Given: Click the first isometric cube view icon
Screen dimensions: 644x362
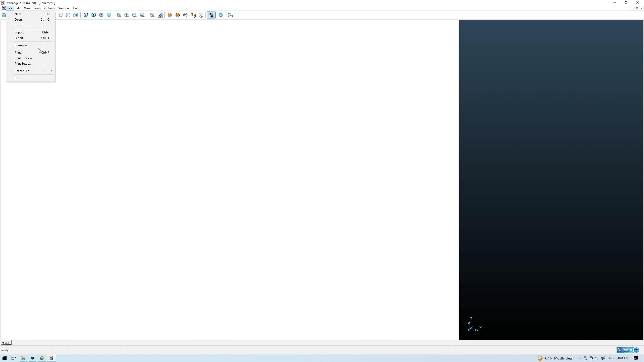Looking at the screenshot, I should 86,15.
